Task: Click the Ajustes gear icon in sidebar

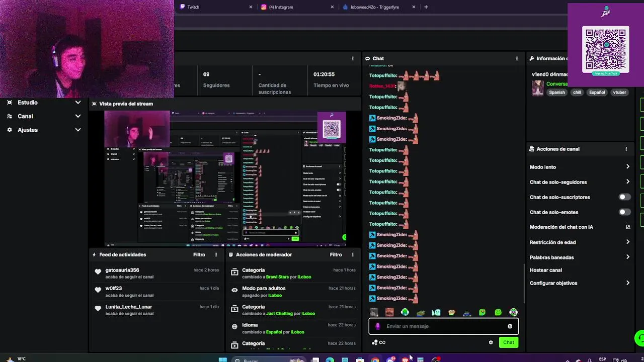Action: (x=9, y=130)
